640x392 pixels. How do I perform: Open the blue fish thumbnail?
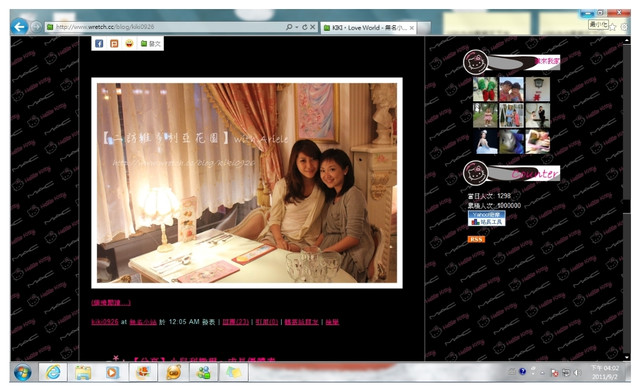pos(511,141)
